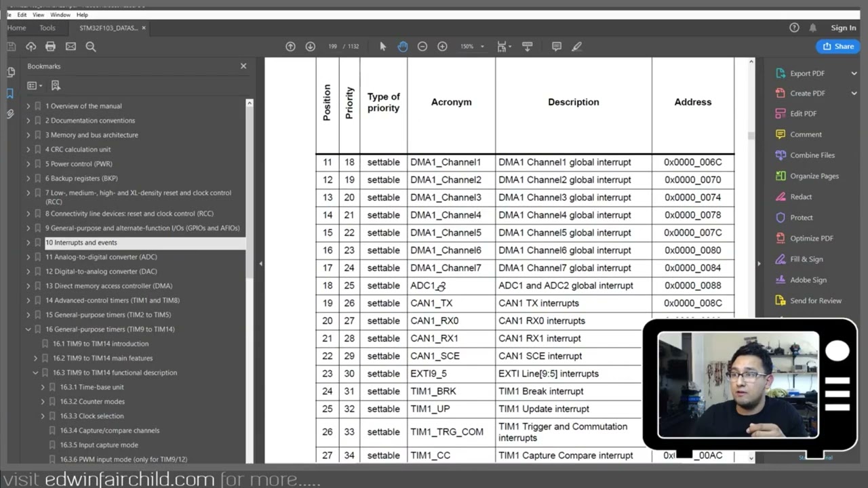The width and height of the screenshot is (868, 488).
Task: Open the View menu
Action: coord(39,14)
